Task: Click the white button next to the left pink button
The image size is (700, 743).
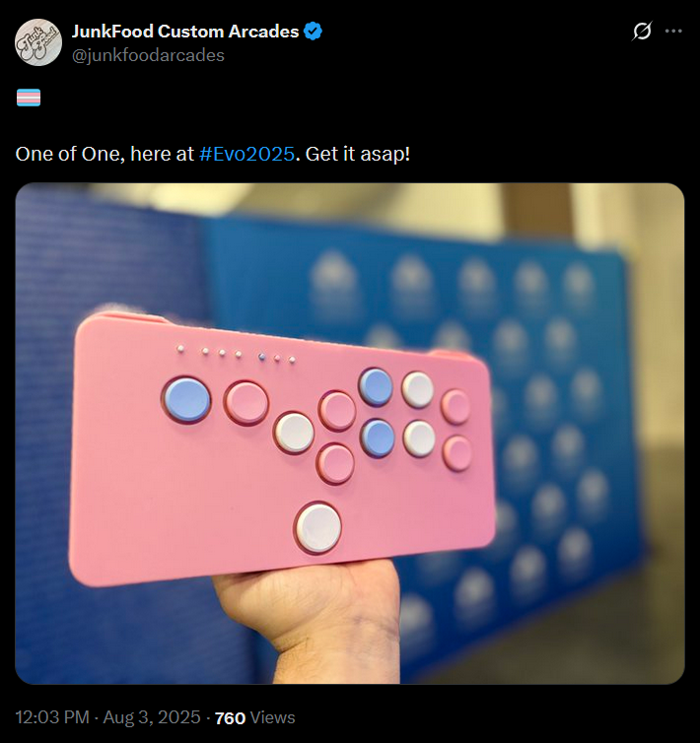Action: (x=294, y=434)
